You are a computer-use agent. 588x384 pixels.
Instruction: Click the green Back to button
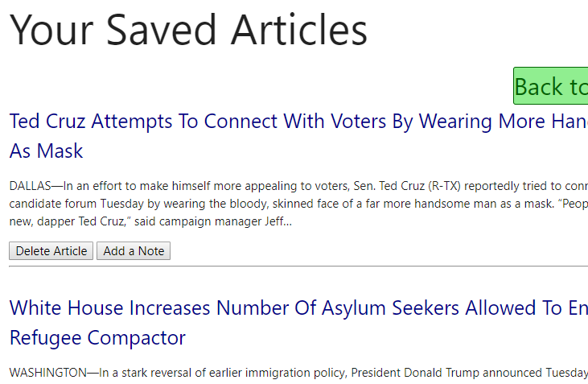[550, 86]
